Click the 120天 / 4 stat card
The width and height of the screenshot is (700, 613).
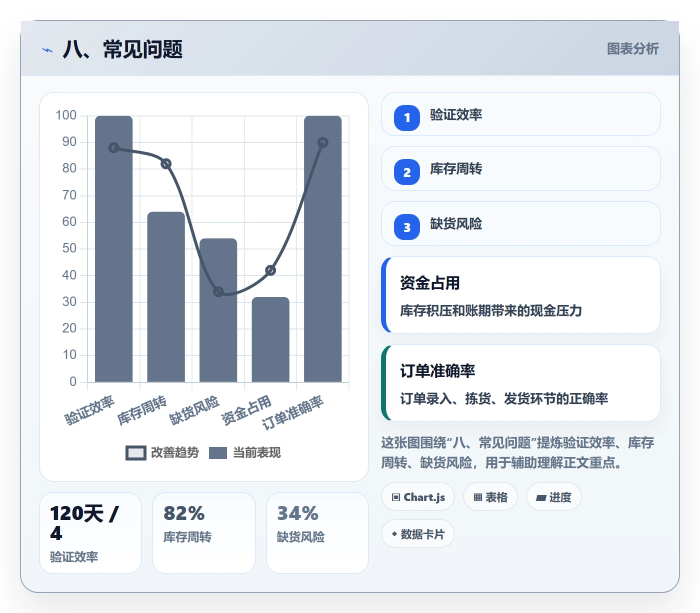(x=90, y=533)
